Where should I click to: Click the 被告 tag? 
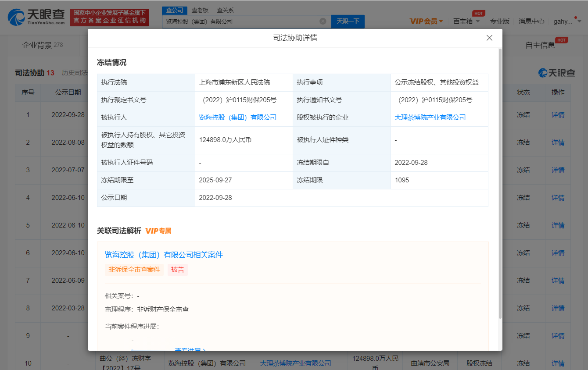(178, 270)
